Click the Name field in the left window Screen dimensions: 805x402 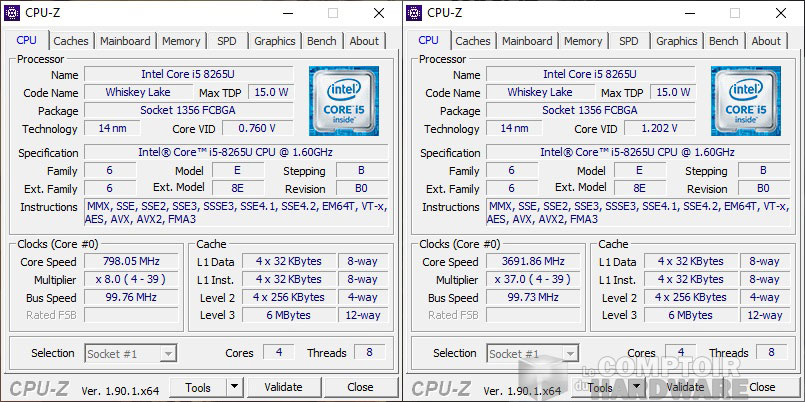coord(188,74)
